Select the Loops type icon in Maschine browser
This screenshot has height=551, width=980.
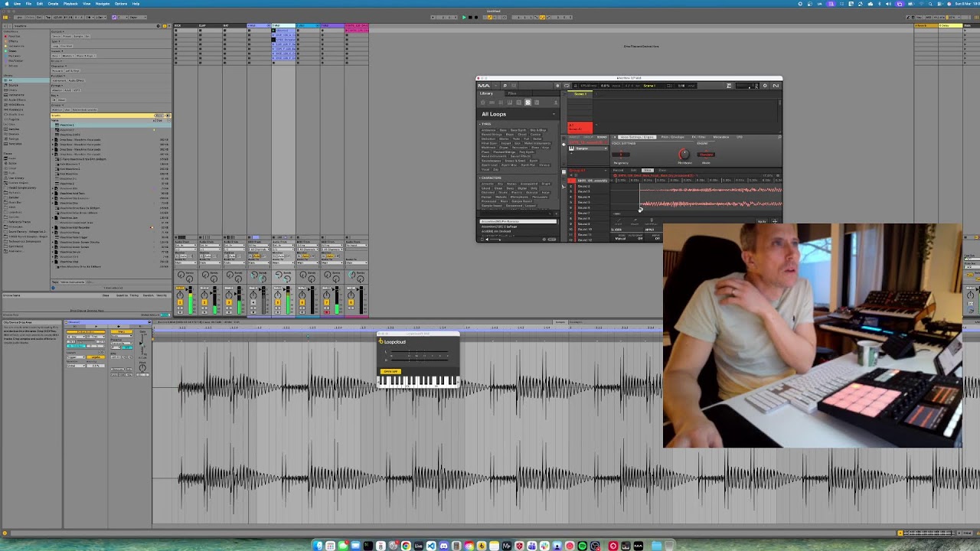[x=528, y=103]
